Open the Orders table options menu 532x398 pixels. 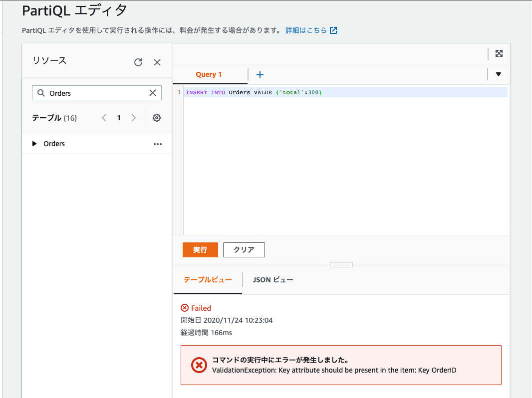(158, 144)
